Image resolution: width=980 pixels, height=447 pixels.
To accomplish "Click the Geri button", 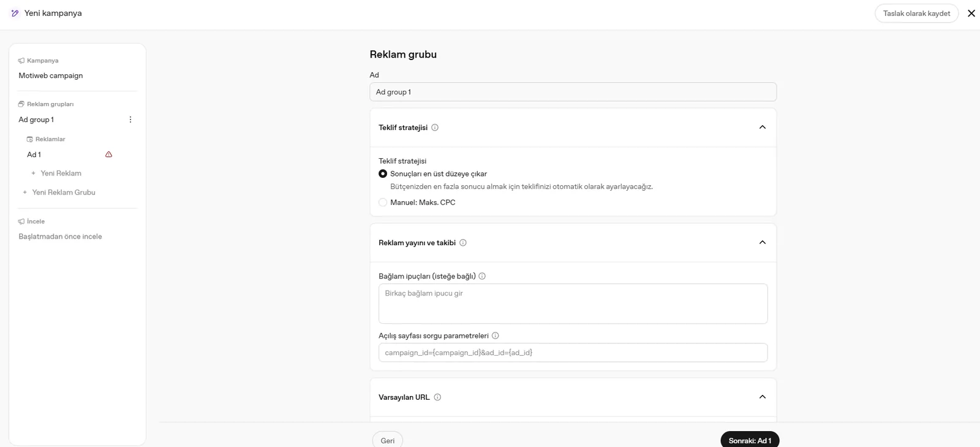I will (388, 440).
